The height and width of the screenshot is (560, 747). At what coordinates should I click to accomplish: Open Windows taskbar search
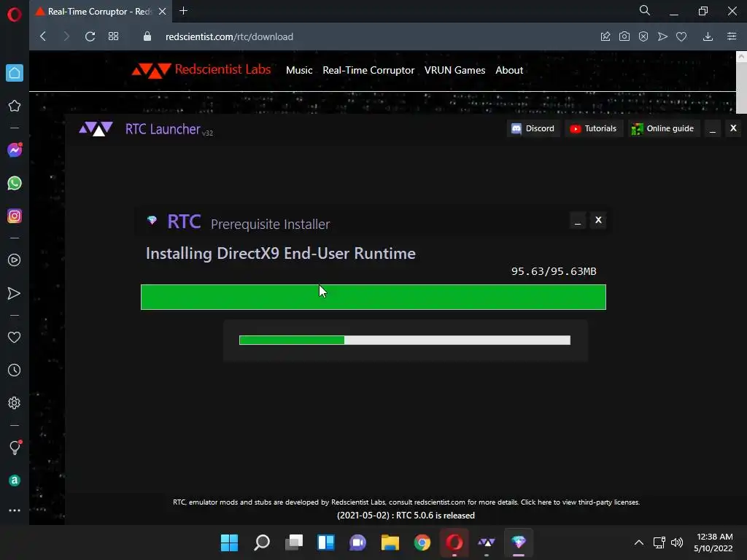262,542
